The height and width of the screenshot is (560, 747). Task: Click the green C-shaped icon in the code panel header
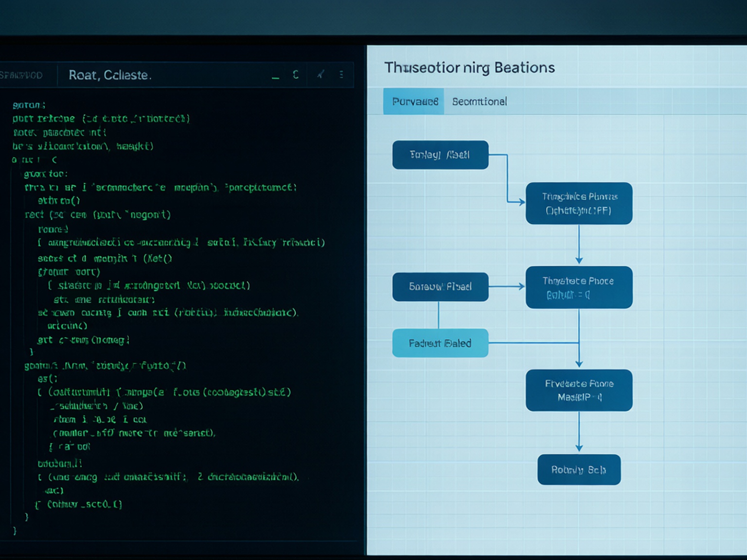coord(296,74)
